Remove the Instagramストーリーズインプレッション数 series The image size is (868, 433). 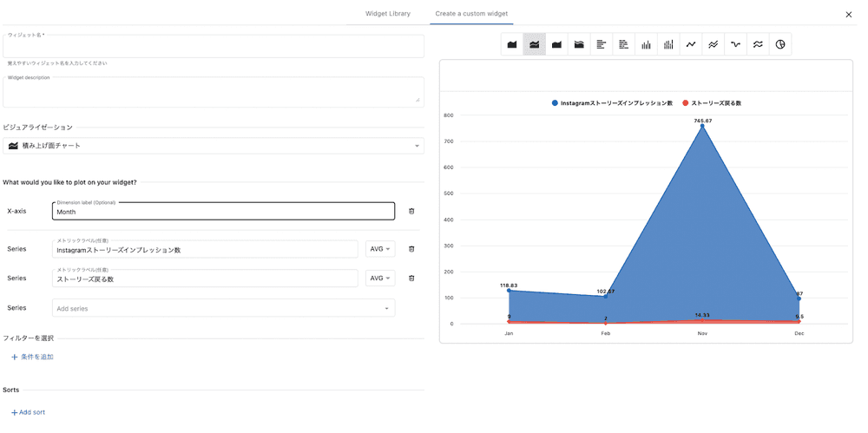tap(411, 249)
